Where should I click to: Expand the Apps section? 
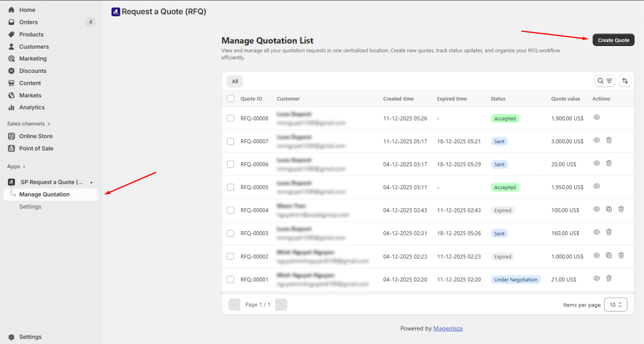[16, 166]
